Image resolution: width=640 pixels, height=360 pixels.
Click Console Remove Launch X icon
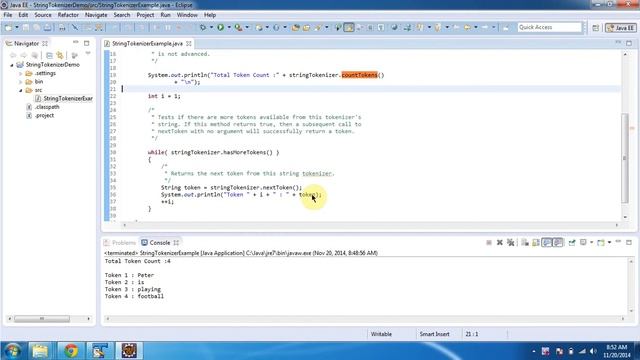(500, 242)
